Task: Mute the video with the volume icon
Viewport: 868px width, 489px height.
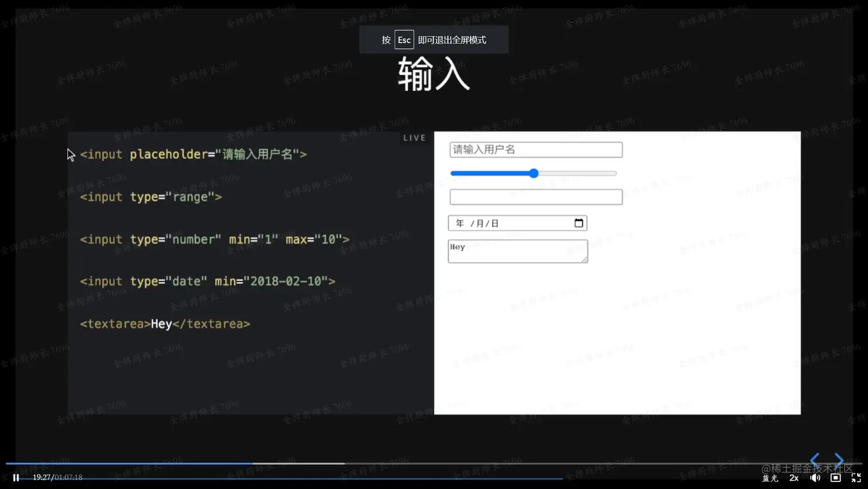Action: pyautogui.click(x=815, y=478)
